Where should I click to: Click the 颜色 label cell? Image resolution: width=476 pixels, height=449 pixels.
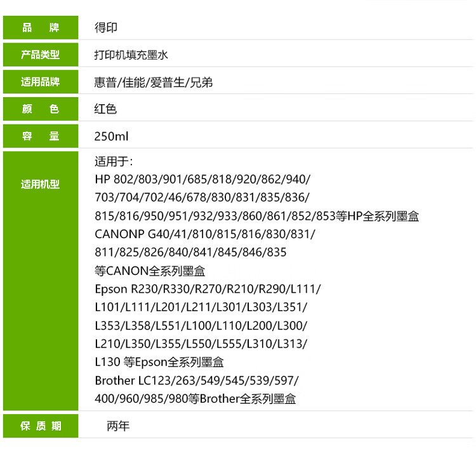pyautogui.click(x=41, y=109)
